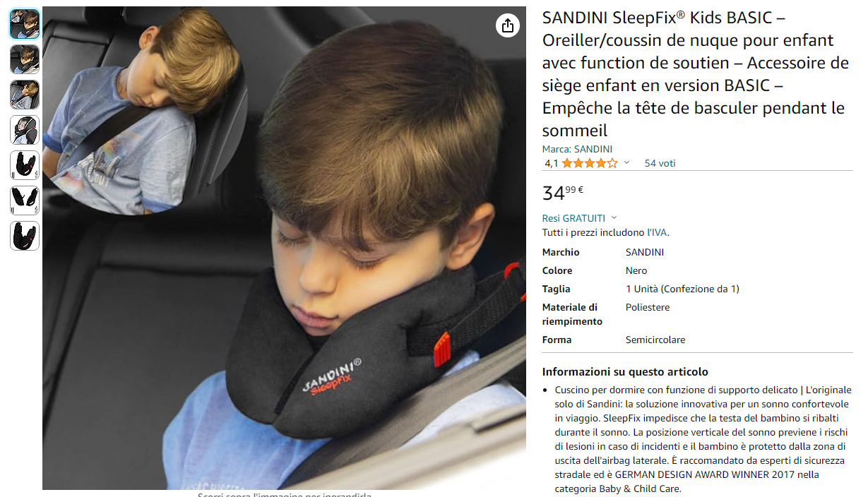This screenshot has width=868, height=497.
Task: Click the Resi GRATUITI chevron arrow
Action: point(614,218)
